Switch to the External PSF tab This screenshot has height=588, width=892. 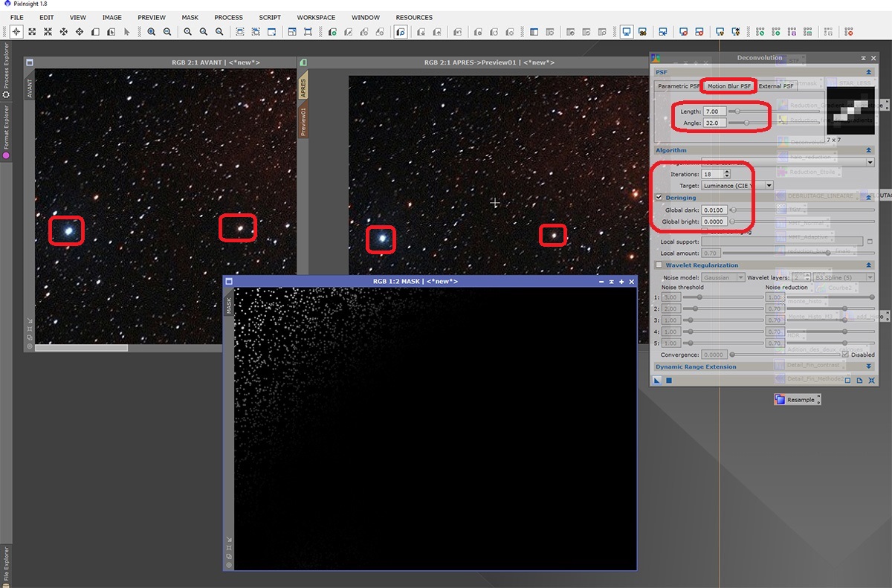pyautogui.click(x=776, y=86)
